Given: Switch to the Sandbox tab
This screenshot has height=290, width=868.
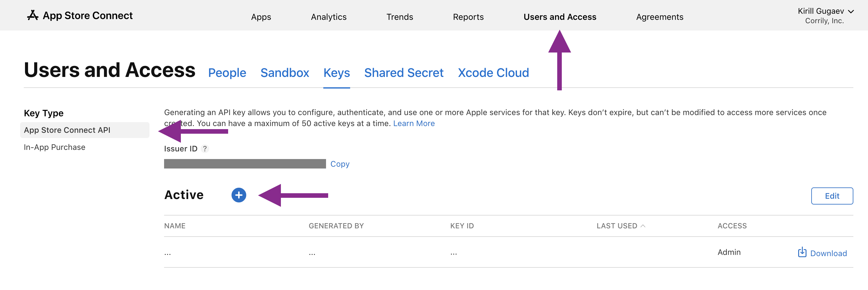Looking at the screenshot, I should (285, 73).
